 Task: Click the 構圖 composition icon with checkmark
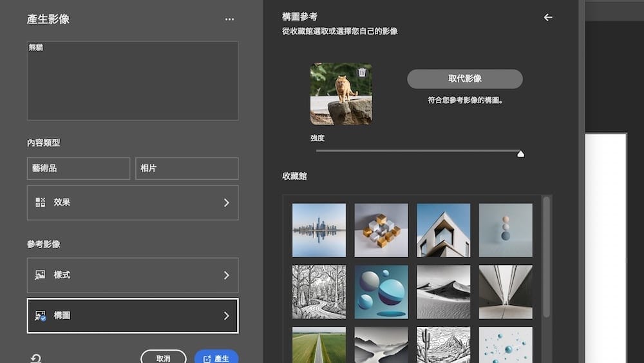click(40, 316)
